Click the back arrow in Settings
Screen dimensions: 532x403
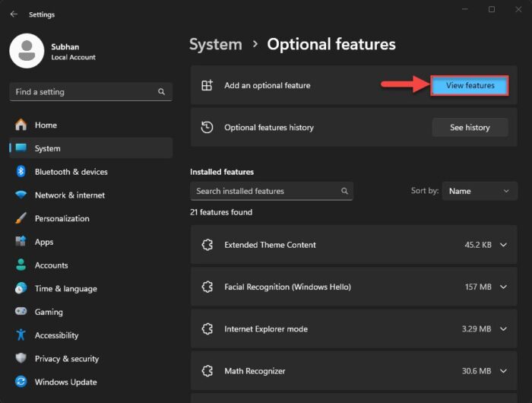pos(14,14)
